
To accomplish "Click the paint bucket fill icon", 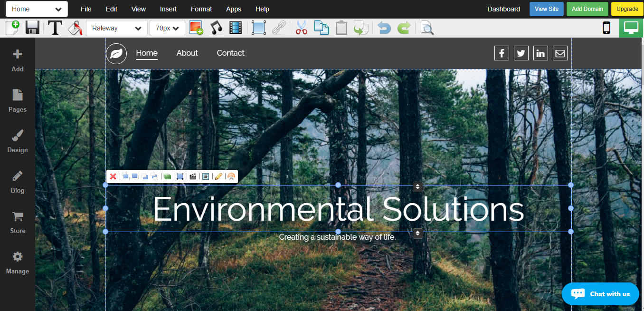I will 75,28.
